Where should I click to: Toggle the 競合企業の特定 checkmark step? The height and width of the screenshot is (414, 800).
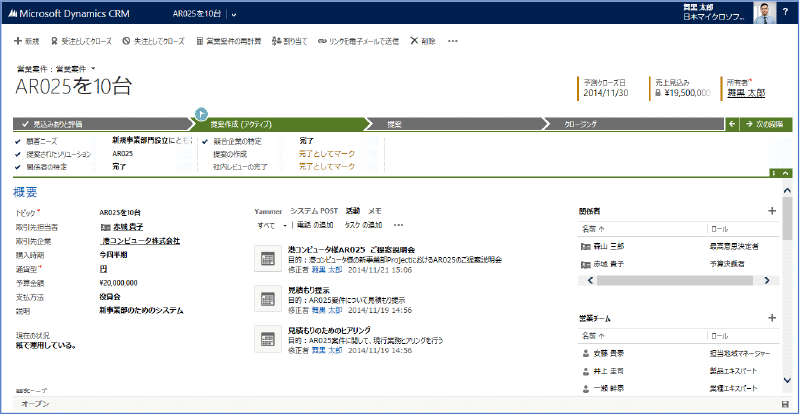pos(204,141)
